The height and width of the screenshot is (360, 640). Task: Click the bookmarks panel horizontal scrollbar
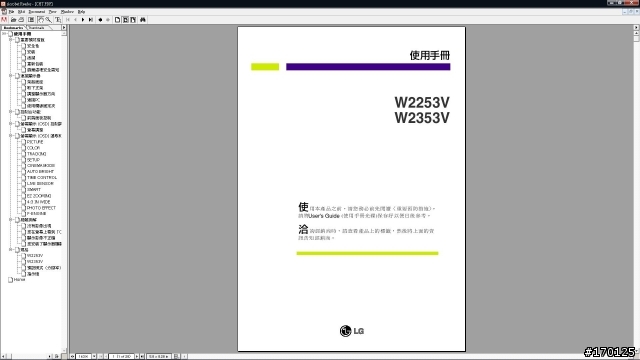tap(28, 356)
